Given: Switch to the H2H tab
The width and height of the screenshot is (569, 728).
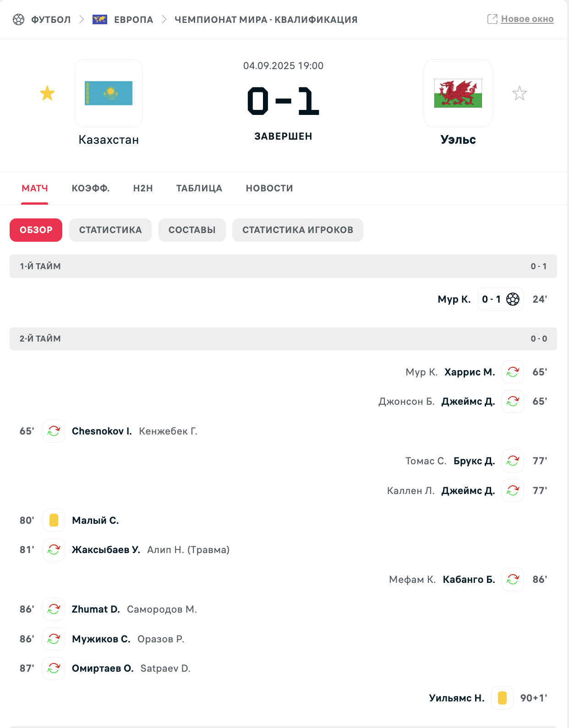Looking at the screenshot, I should [x=143, y=188].
